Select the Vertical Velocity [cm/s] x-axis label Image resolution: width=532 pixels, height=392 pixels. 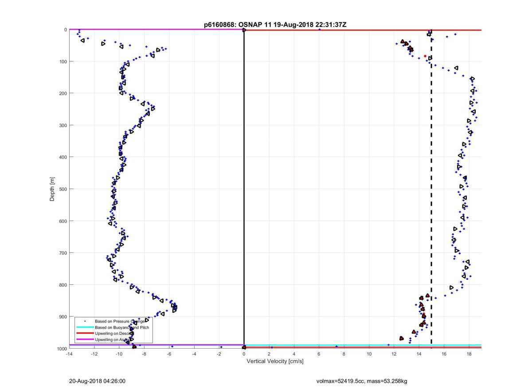click(275, 361)
